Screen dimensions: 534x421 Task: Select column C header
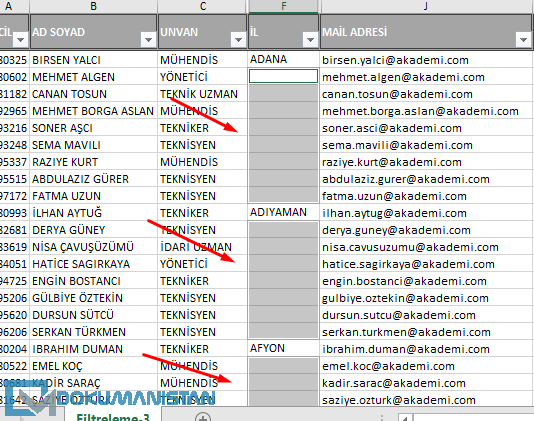pyautogui.click(x=203, y=6)
